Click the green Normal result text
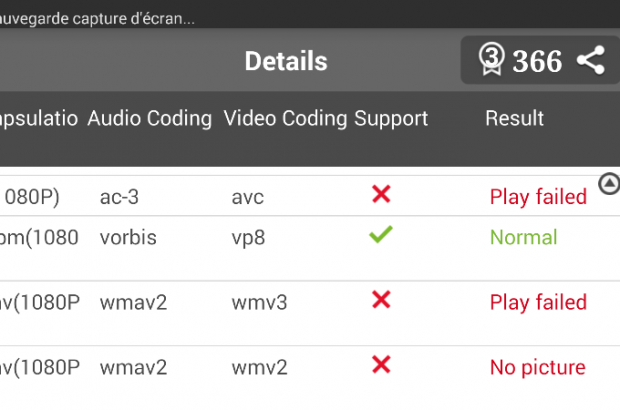 (523, 237)
